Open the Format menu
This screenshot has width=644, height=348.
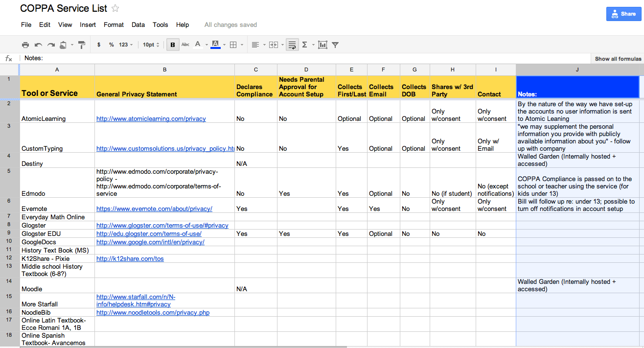114,24
